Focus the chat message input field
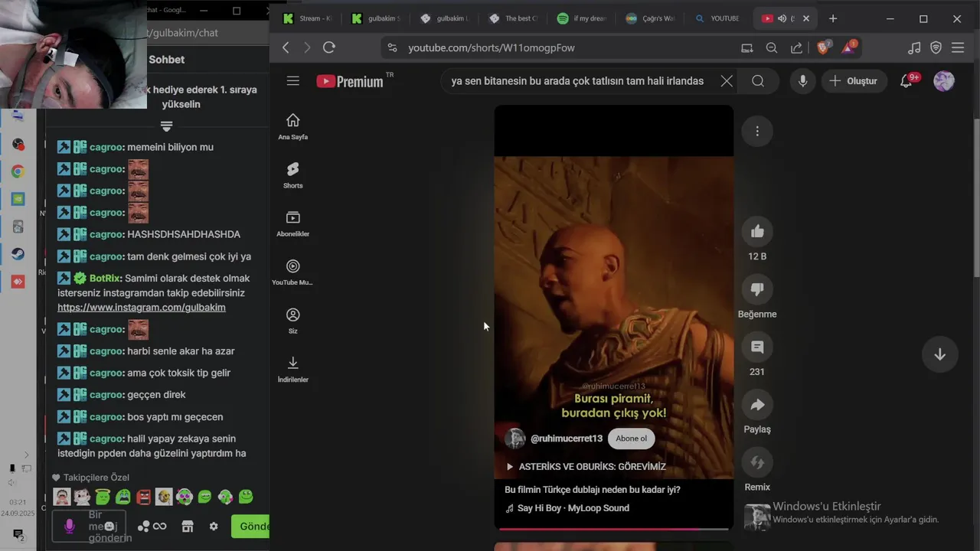 (x=88, y=526)
